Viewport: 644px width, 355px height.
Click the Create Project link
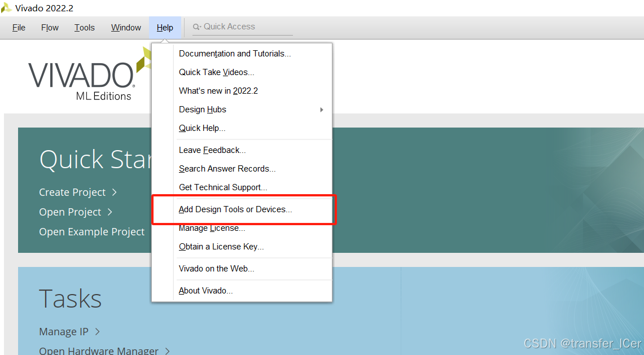(72, 192)
